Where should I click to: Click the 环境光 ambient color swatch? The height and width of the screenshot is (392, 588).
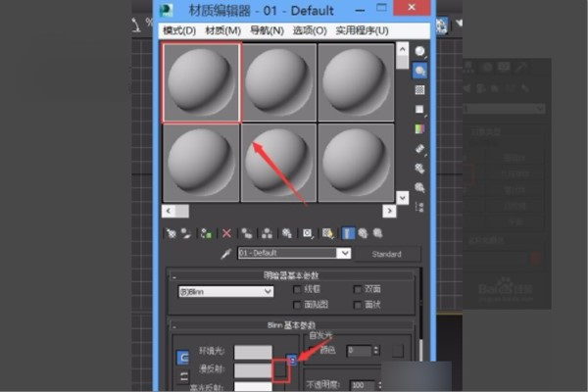coord(253,352)
